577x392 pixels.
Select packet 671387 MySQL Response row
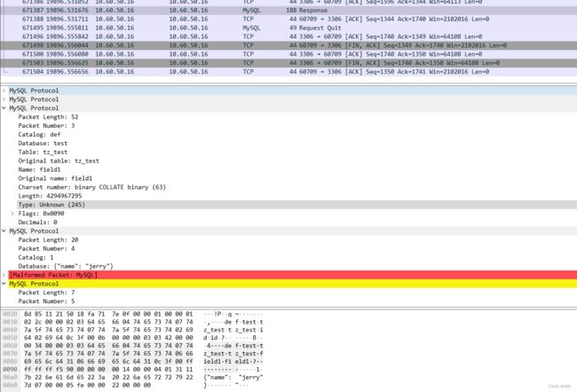pos(288,11)
